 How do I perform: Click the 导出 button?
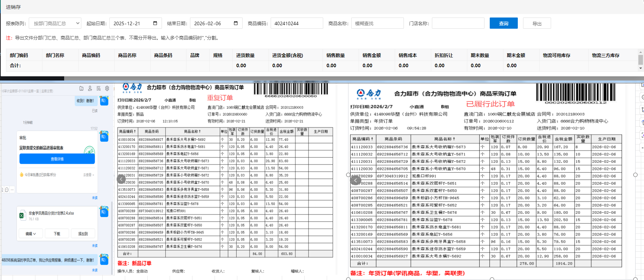click(537, 23)
